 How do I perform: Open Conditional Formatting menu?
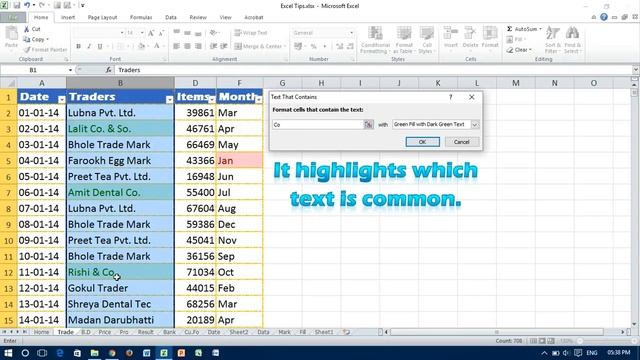coord(375,40)
